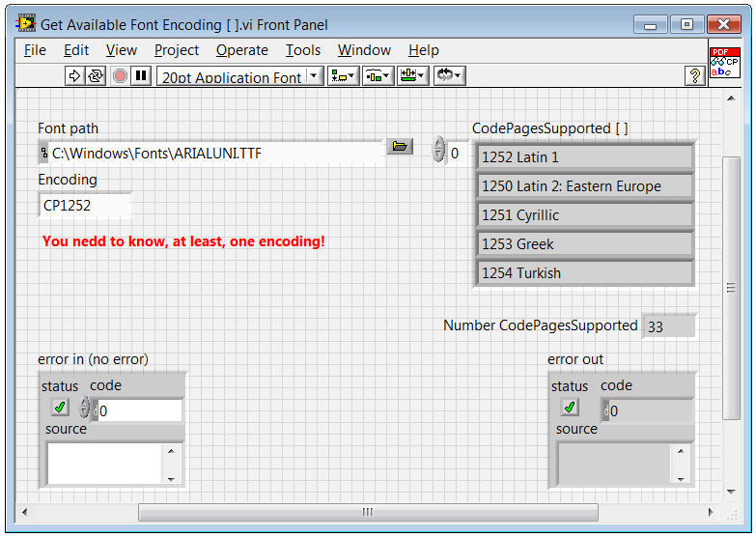Screen dimensions: 756x537
Task: Open the Align Objects dropdown
Action: (x=343, y=76)
